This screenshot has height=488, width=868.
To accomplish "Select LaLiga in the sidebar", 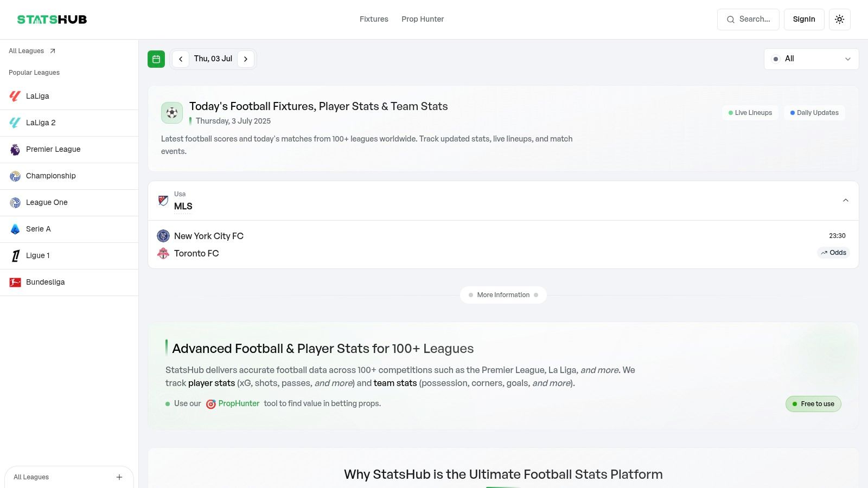I will click(x=69, y=97).
